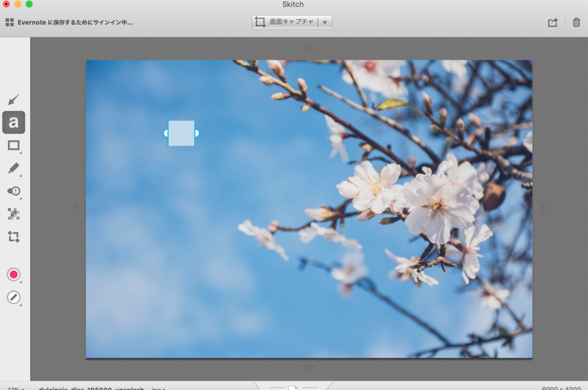Open the Evernote notes grid icon
Screen dimensions: 588x390
tap(9, 22)
